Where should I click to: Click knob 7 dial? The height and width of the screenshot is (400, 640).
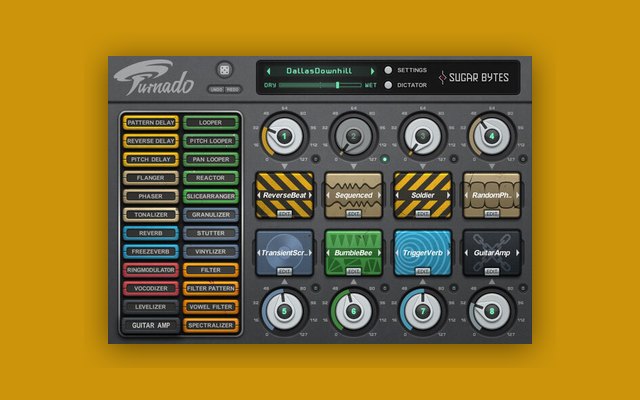click(x=422, y=311)
